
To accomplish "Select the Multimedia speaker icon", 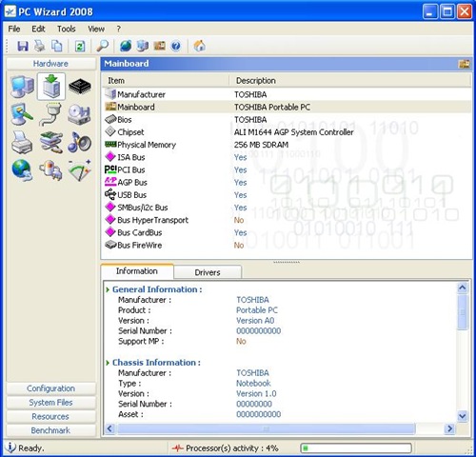I will pyautogui.click(x=79, y=143).
